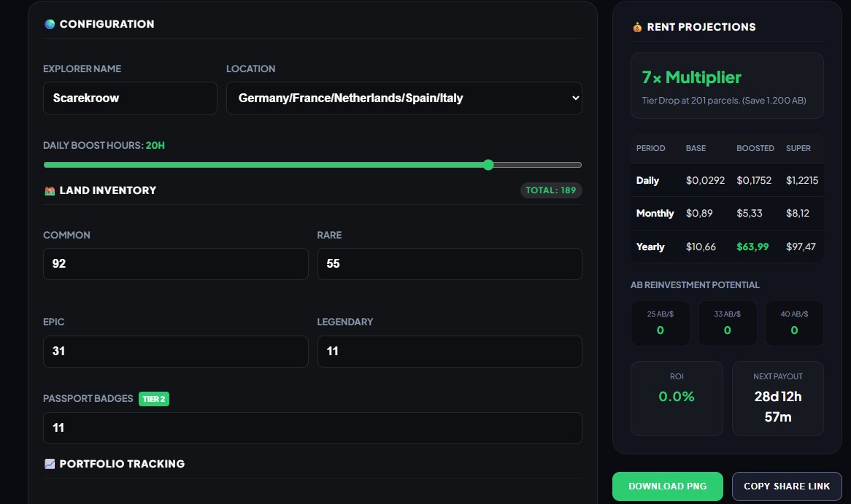Viewport: 851px width, 504px height.
Task: Click the Monthly base value $0,89
Action: (x=699, y=213)
